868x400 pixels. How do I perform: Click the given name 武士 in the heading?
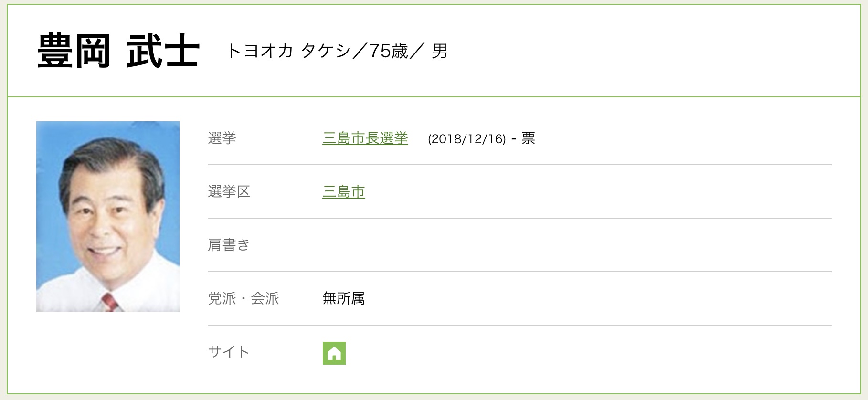pyautogui.click(x=163, y=51)
